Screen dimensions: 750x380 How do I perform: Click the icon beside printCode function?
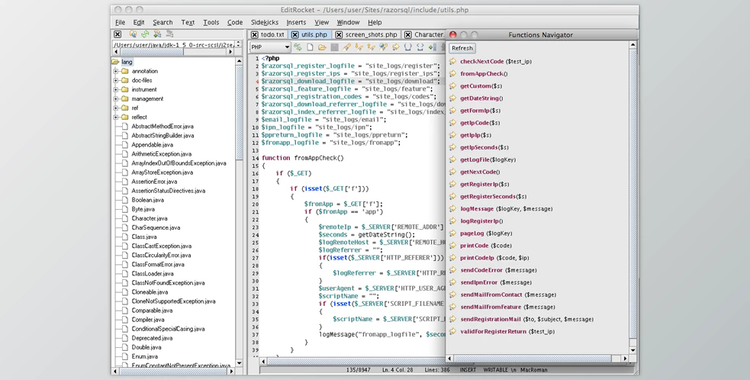[x=453, y=246]
